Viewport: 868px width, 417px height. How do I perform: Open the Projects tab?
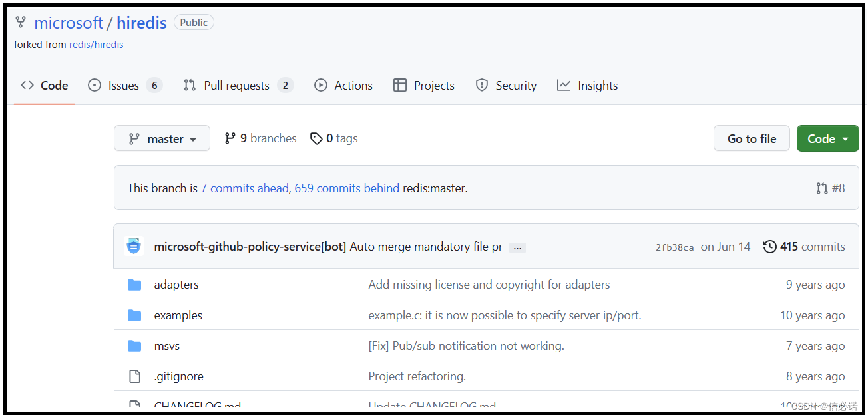[x=424, y=85]
